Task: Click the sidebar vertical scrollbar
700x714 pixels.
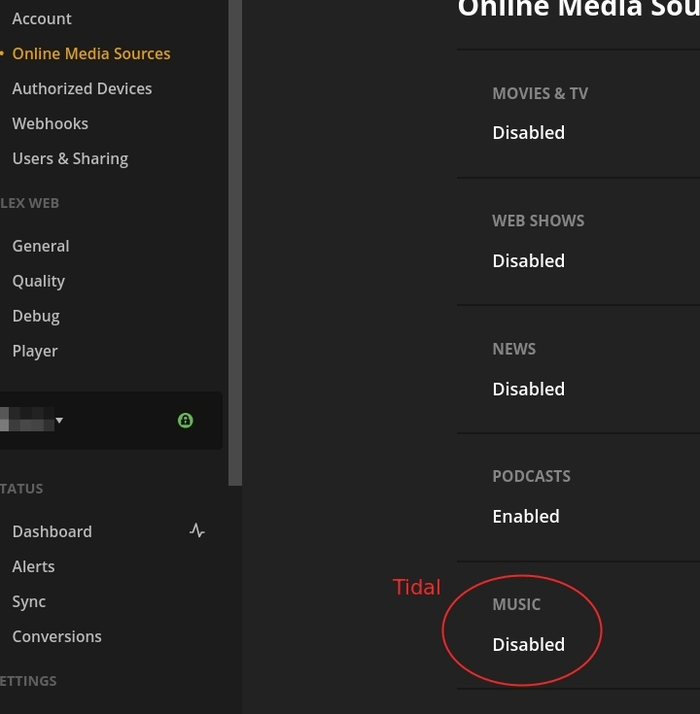Action: point(235,240)
